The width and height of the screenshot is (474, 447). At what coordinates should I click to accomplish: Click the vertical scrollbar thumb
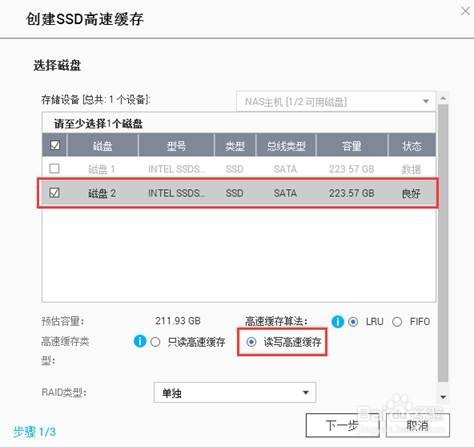443,243
